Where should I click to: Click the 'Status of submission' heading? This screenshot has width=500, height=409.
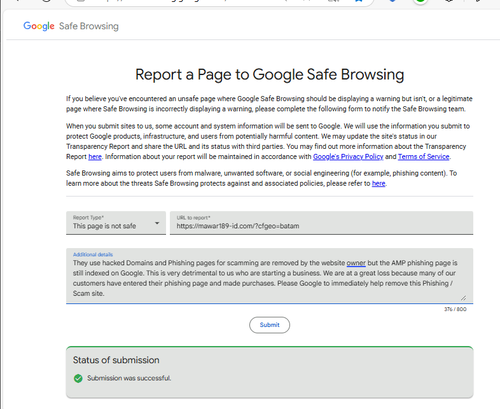pos(116,360)
